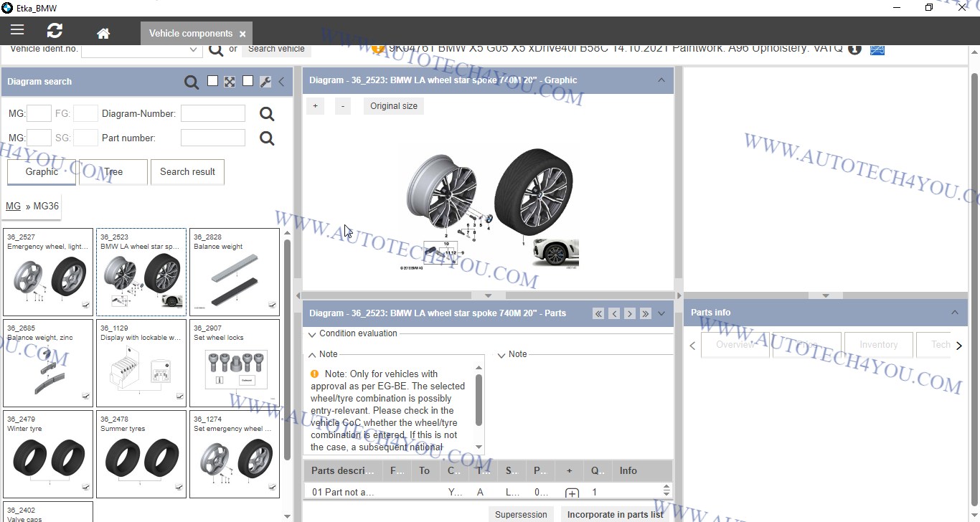Select the 36_2907 Set wheel locks thumbnail
This screenshot has width=980, height=522.
(x=235, y=363)
